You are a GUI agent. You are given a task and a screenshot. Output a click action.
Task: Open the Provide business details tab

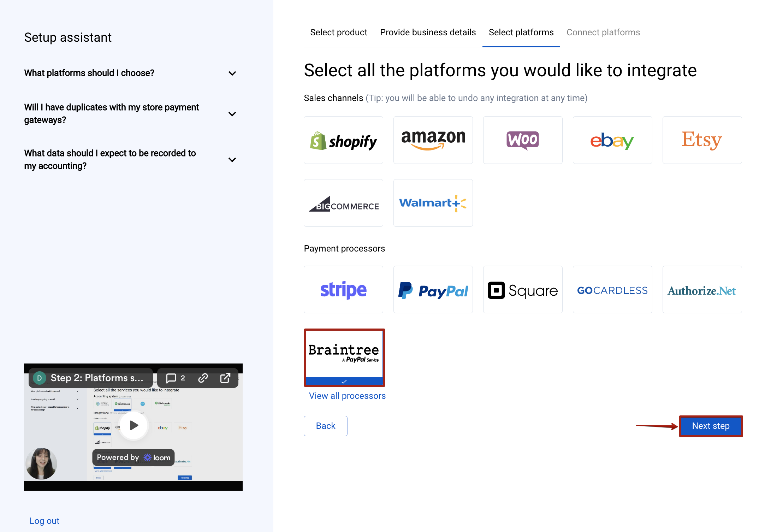point(428,32)
